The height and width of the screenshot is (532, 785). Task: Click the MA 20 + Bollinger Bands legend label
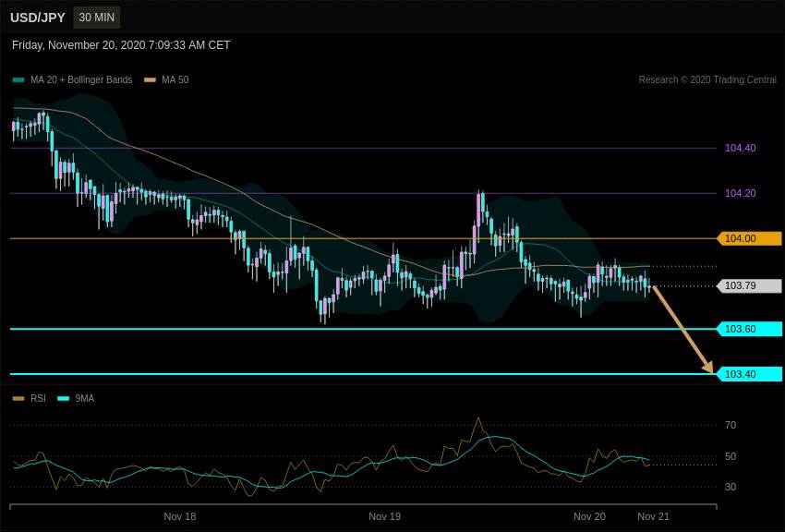[x=81, y=79]
